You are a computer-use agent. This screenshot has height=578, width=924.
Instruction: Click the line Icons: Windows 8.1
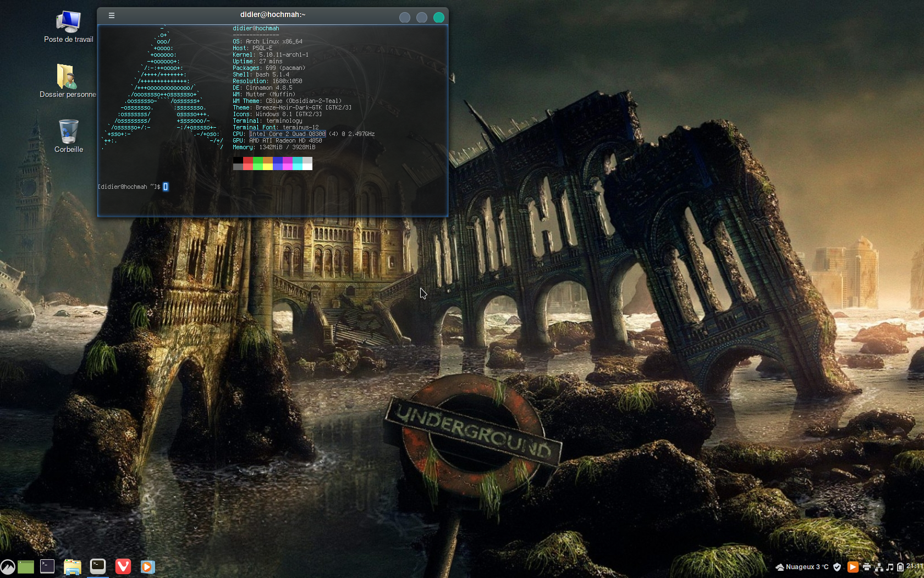277,114
